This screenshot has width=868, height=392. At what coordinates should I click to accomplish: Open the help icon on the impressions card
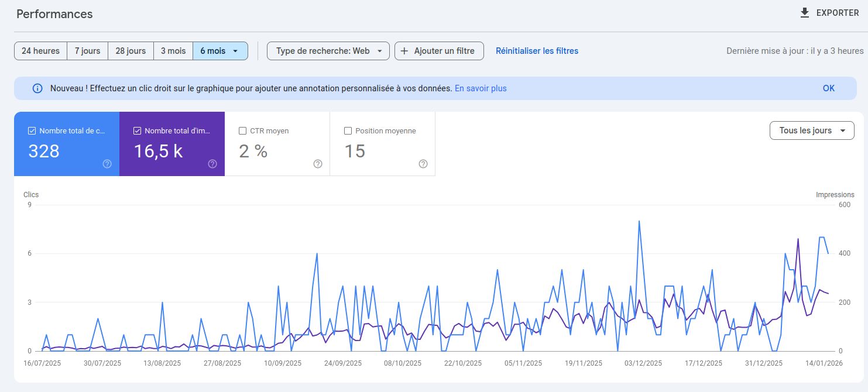[212, 164]
